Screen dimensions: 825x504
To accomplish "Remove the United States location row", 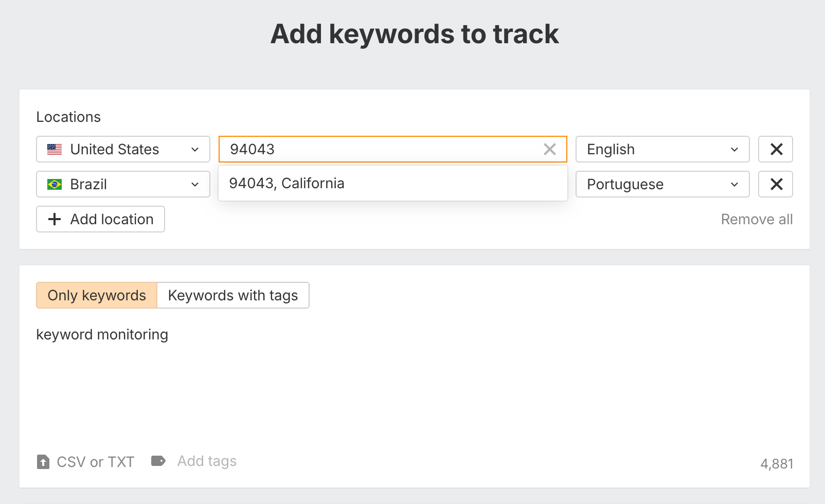I will point(775,149).
